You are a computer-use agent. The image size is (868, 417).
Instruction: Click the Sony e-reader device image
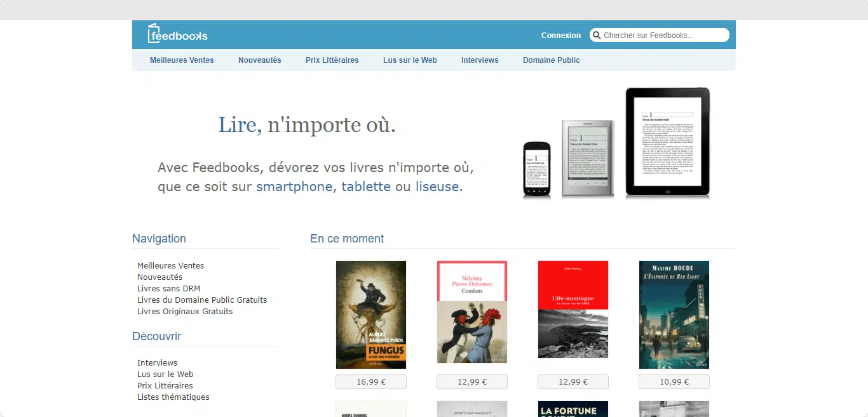[588, 159]
